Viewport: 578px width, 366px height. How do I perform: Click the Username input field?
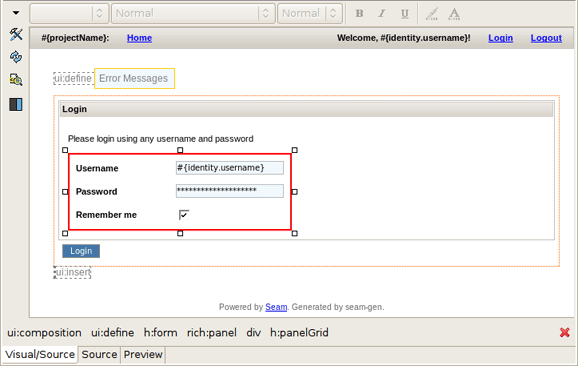click(230, 168)
